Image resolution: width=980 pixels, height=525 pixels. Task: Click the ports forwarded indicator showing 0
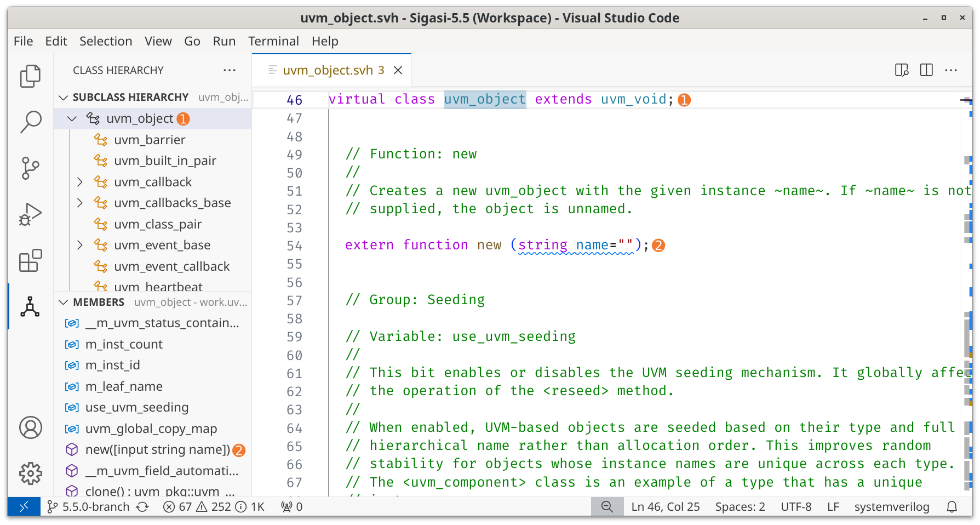pos(292,507)
